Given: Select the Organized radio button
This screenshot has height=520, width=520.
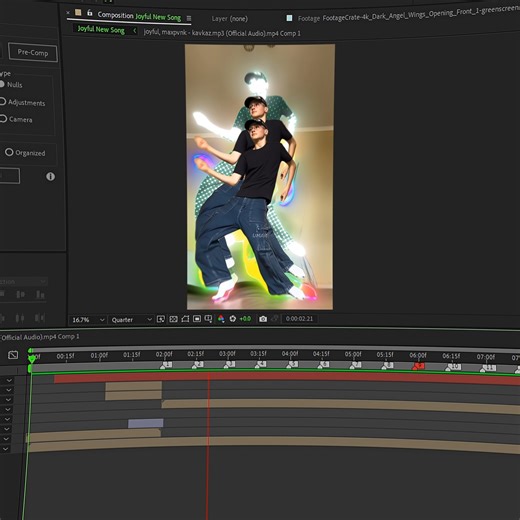Looking at the screenshot, I should (x=9, y=152).
